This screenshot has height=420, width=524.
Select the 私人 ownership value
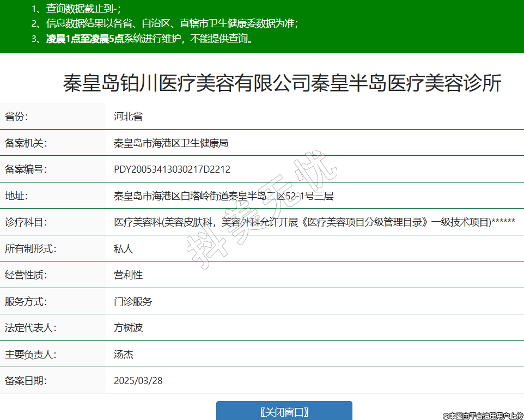tap(123, 249)
